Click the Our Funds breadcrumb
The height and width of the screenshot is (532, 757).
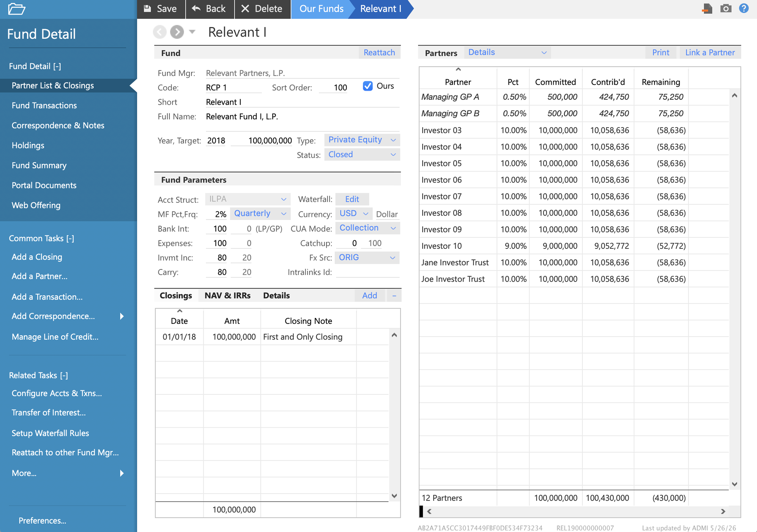click(321, 9)
